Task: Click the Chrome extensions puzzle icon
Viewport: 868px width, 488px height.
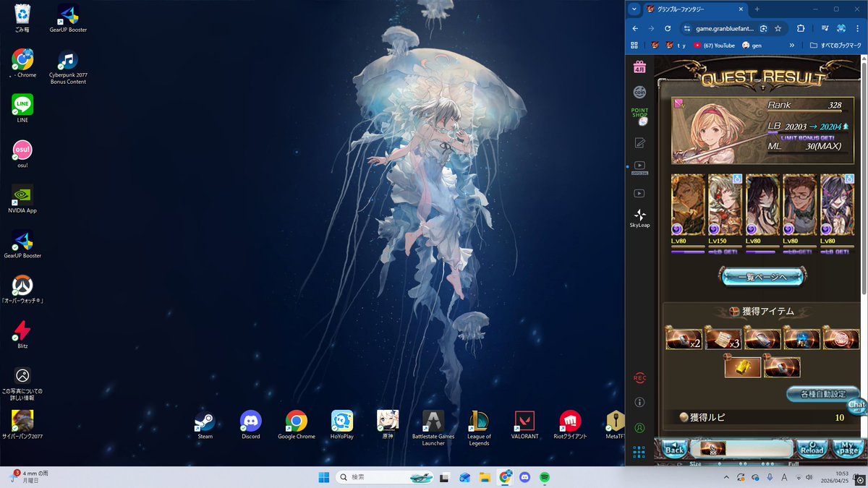Action: (801, 28)
